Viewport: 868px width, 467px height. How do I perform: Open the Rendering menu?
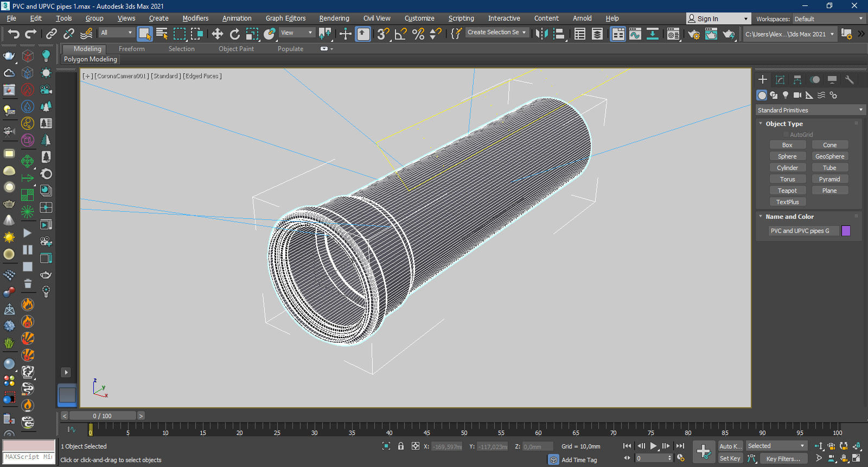[334, 18]
